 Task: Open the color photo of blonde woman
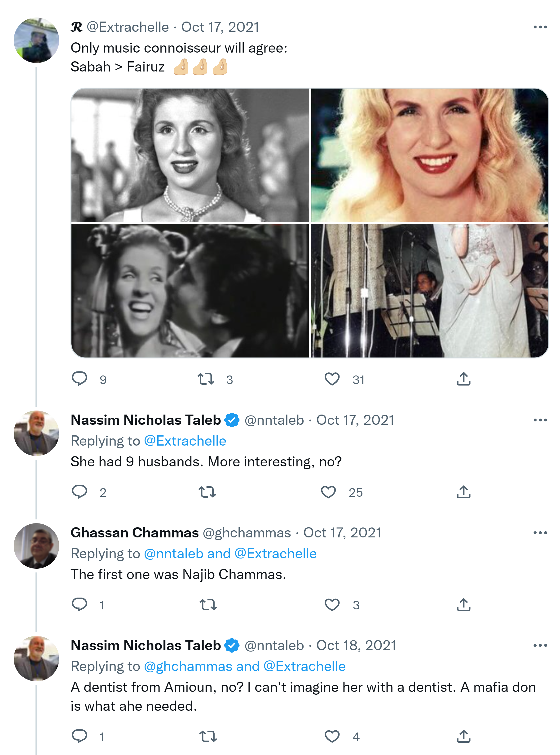click(429, 155)
